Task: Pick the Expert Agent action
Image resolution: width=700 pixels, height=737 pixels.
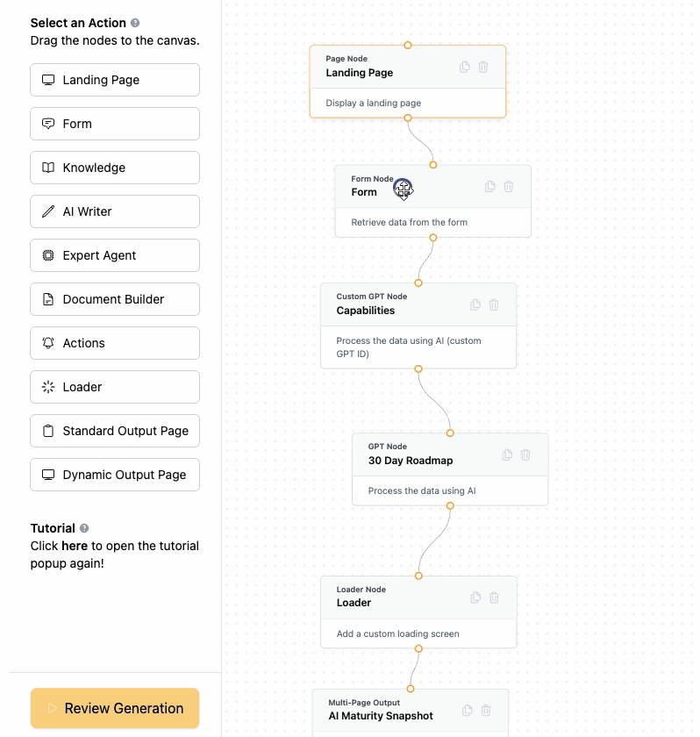Action: 115,255
